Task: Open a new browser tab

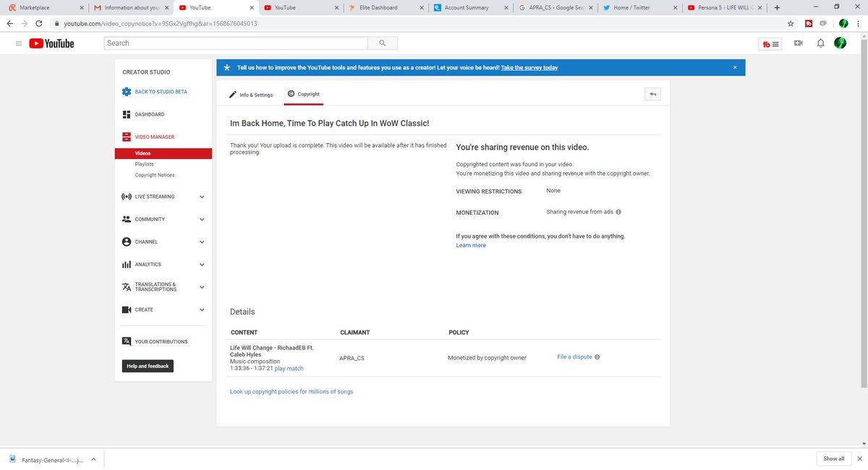Action: (777, 8)
